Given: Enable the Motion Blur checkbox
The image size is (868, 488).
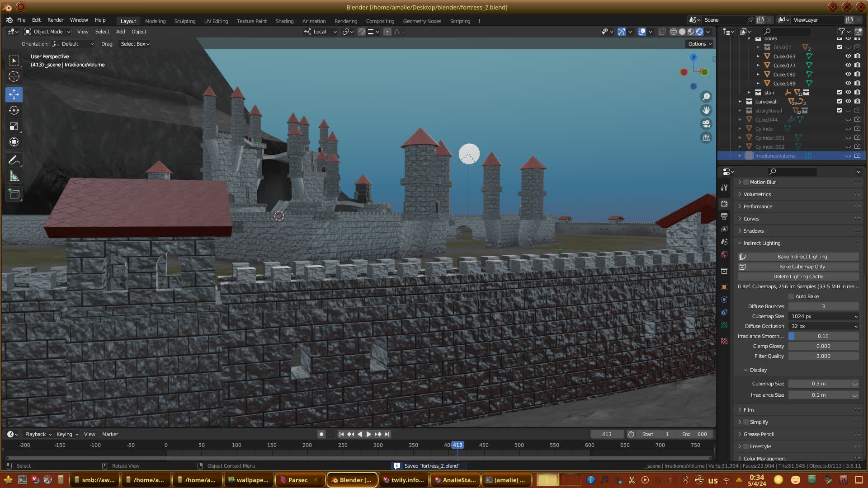Looking at the screenshot, I should (746, 182).
